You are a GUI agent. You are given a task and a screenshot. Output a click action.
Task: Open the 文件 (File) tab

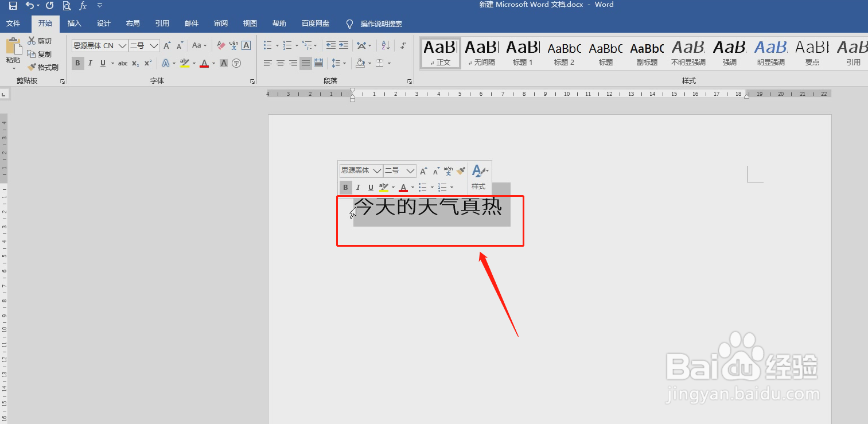pos(13,24)
